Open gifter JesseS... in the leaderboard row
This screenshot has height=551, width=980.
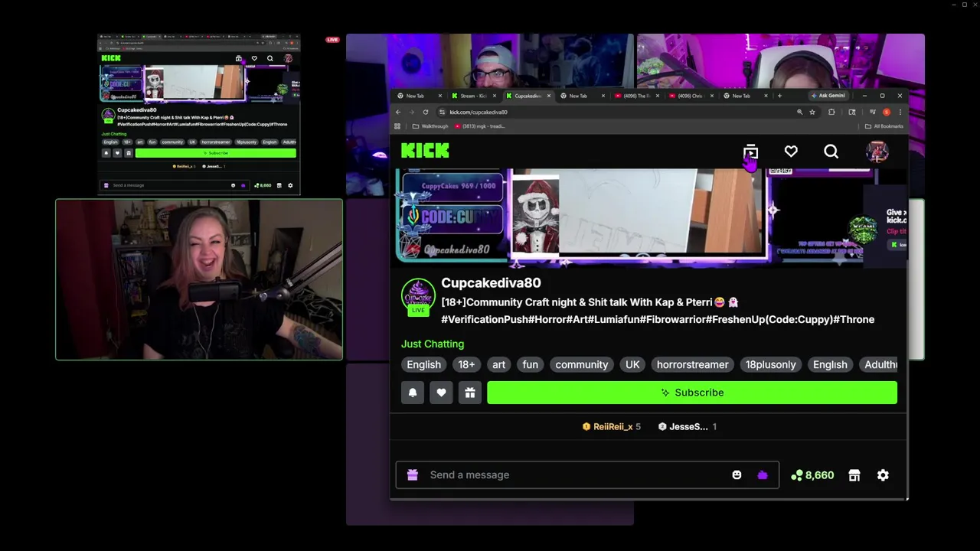(688, 427)
